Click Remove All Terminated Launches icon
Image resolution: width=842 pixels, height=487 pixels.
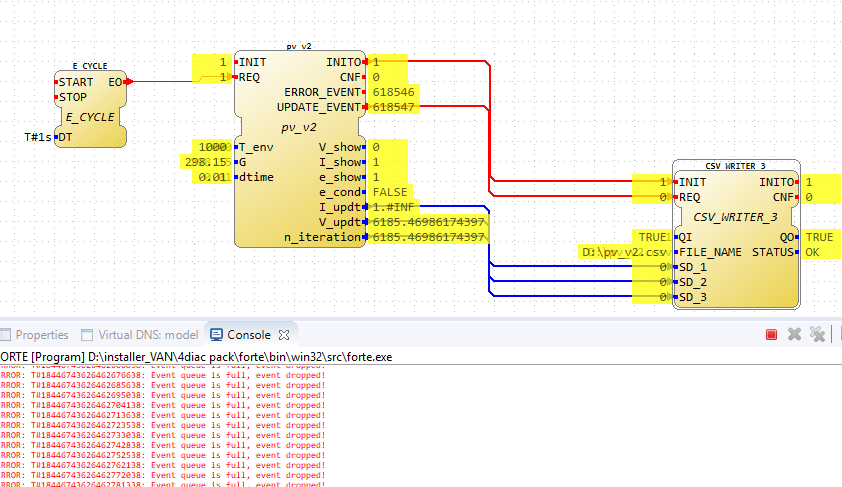pyautogui.click(x=817, y=334)
